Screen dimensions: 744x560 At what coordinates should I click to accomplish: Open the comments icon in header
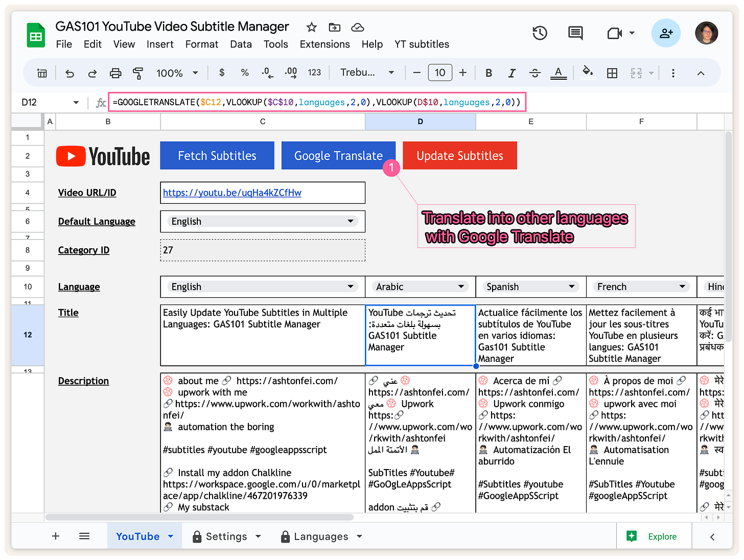575,33
